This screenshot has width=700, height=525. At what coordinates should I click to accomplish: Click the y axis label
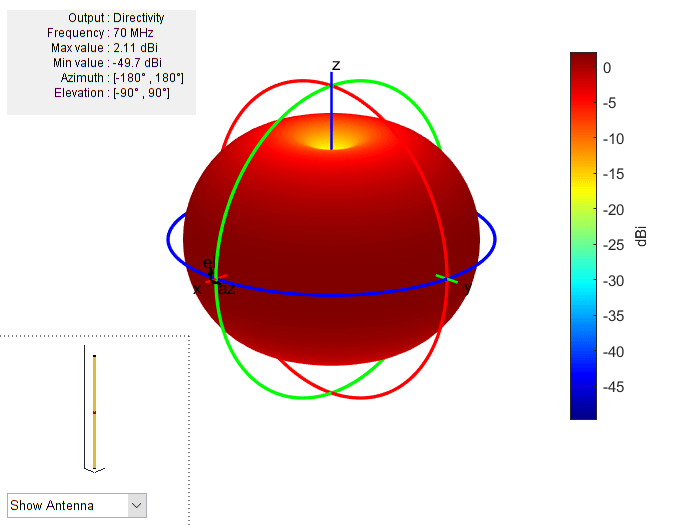467,288
